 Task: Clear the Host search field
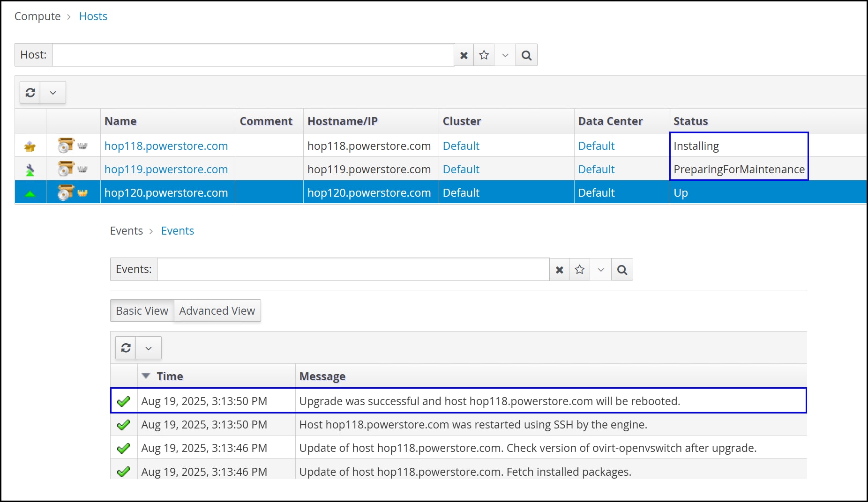(x=464, y=55)
